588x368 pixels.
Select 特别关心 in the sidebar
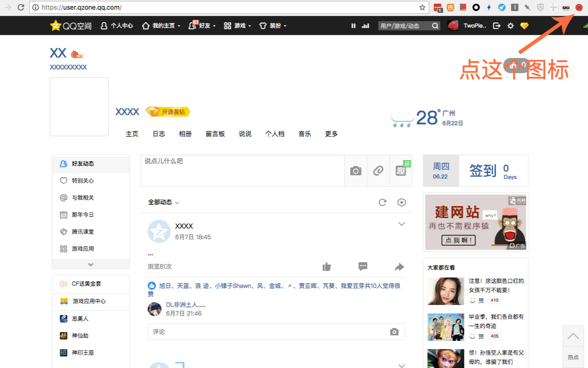(x=90, y=181)
